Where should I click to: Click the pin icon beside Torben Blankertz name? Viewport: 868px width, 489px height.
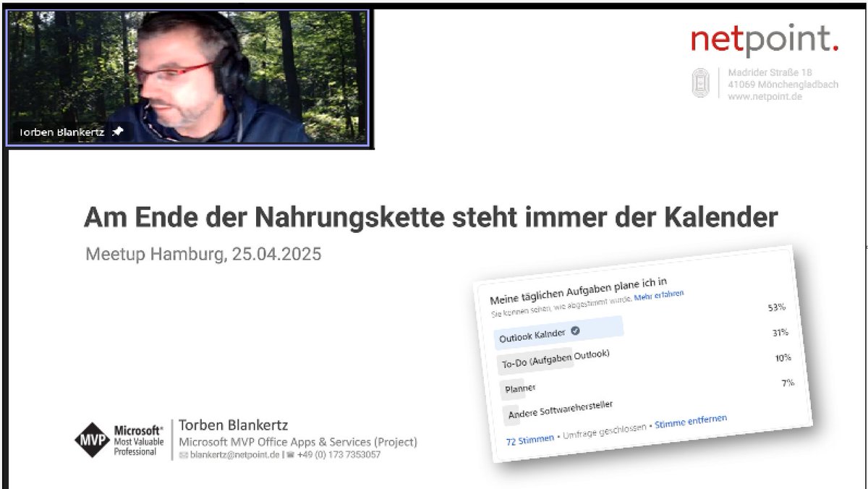coord(118,132)
